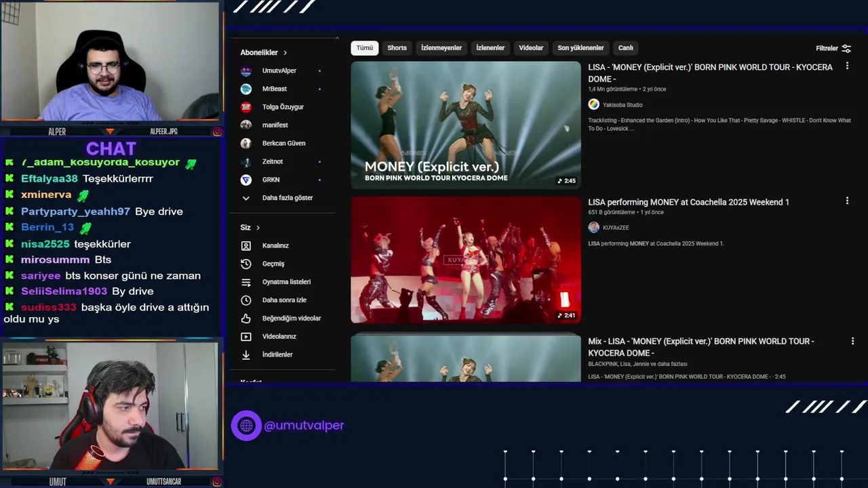The width and height of the screenshot is (868, 488).
Task: Select the İzlenmeyenler filter chip
Action: click(441, 48)
